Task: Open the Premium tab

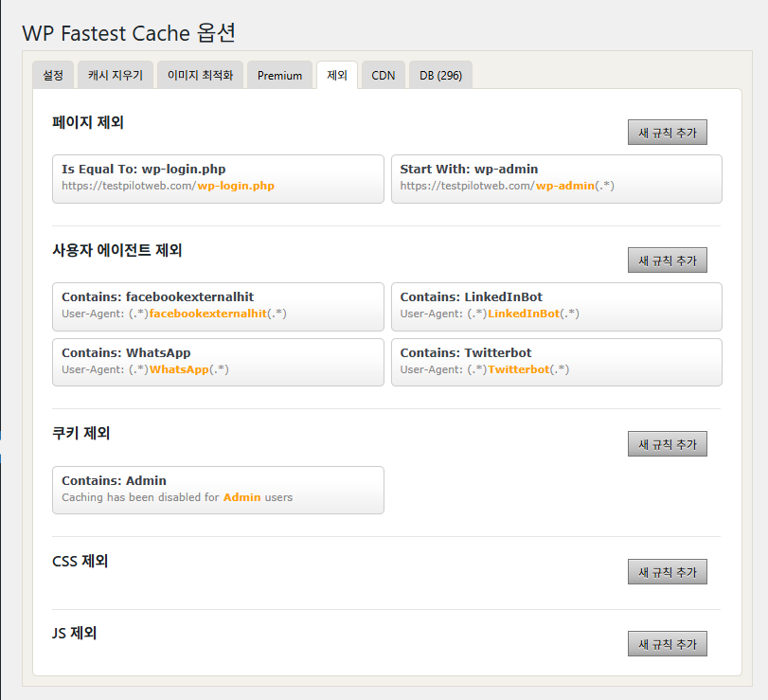Action: click(279, 74)
